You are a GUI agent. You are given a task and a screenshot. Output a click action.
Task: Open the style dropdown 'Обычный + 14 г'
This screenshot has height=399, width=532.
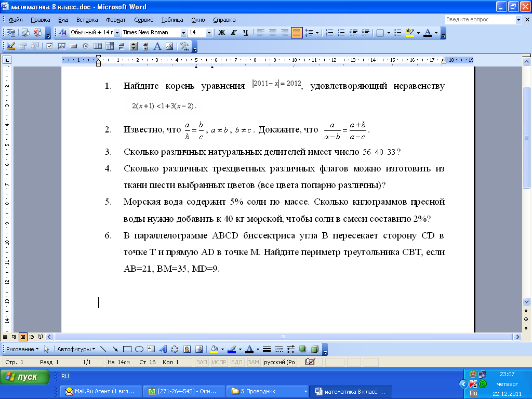[x=117, y=33]
